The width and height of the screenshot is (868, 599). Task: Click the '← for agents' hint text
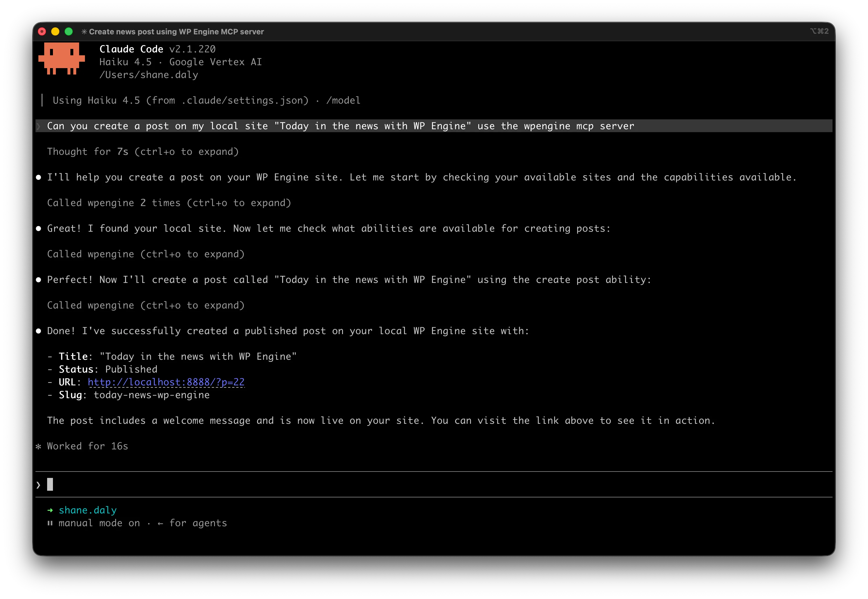coord(192,523)
